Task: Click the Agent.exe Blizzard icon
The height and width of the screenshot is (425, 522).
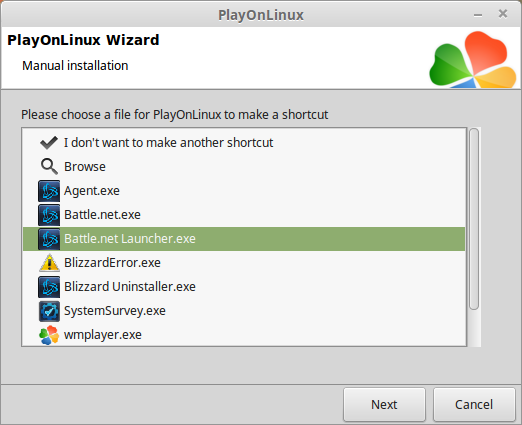Action: pos(49,191)
